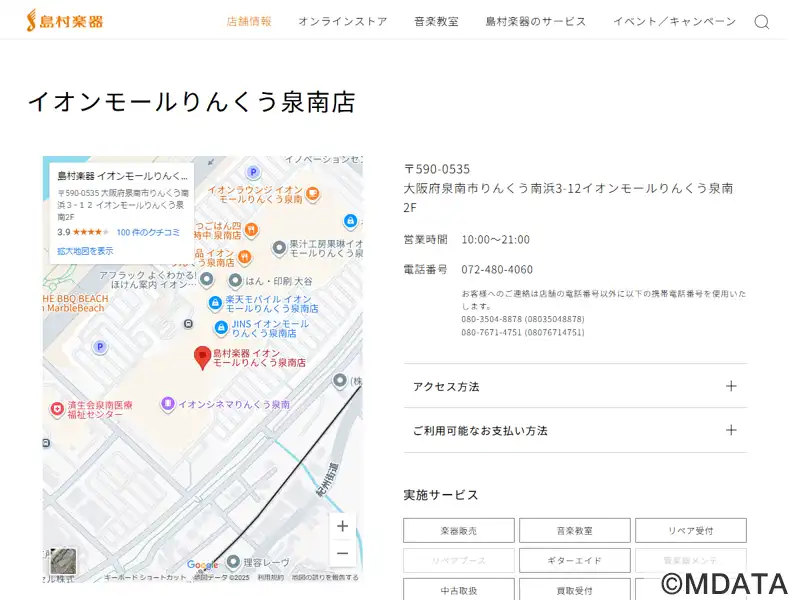The image size is (800, 600).
Task: Zoom out on the map
Action: (x=343, y=553)
